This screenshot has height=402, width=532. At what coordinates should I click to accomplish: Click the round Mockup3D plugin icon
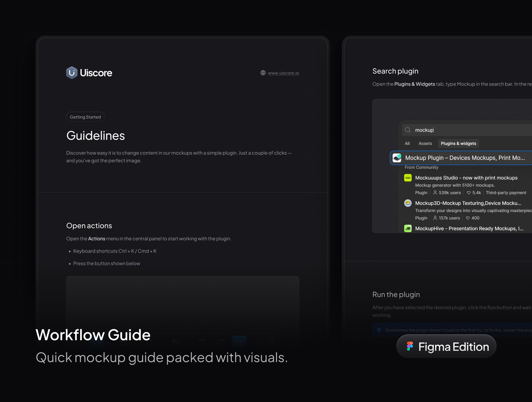click(x=408, y=203)
